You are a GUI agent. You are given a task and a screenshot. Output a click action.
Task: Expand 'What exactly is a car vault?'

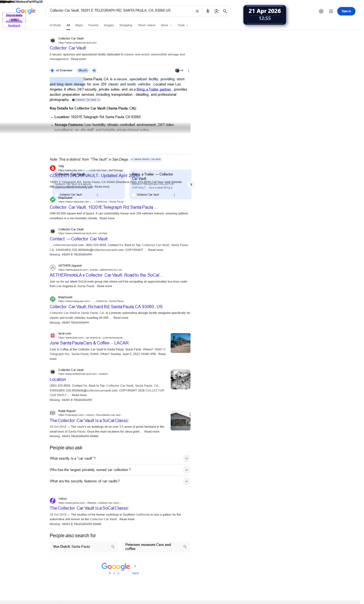(120, 459)
